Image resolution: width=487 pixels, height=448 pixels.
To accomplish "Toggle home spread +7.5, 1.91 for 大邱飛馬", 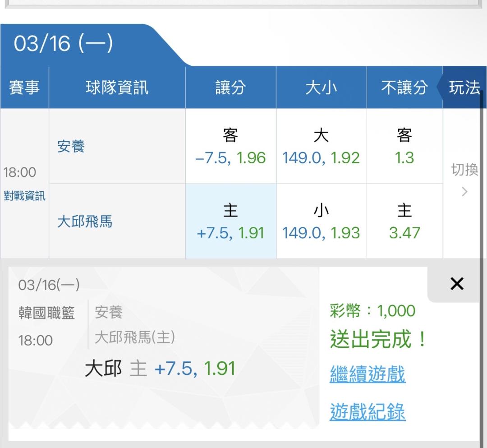I will (230, 222).
